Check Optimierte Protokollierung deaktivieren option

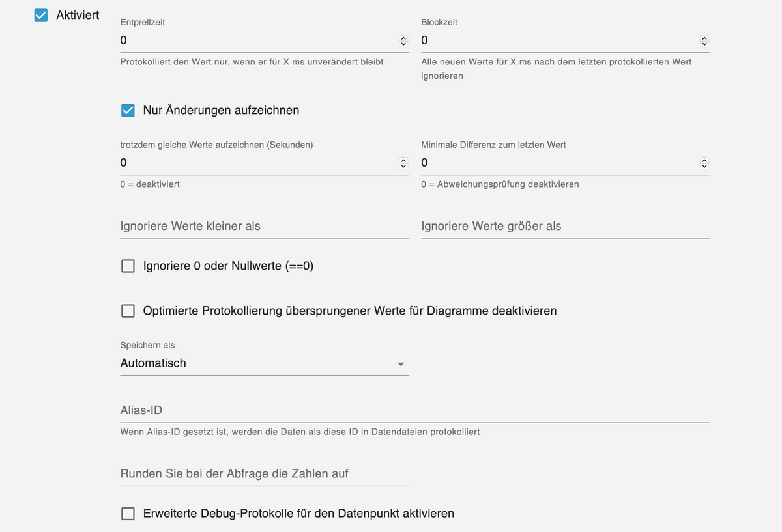point(128,311)
